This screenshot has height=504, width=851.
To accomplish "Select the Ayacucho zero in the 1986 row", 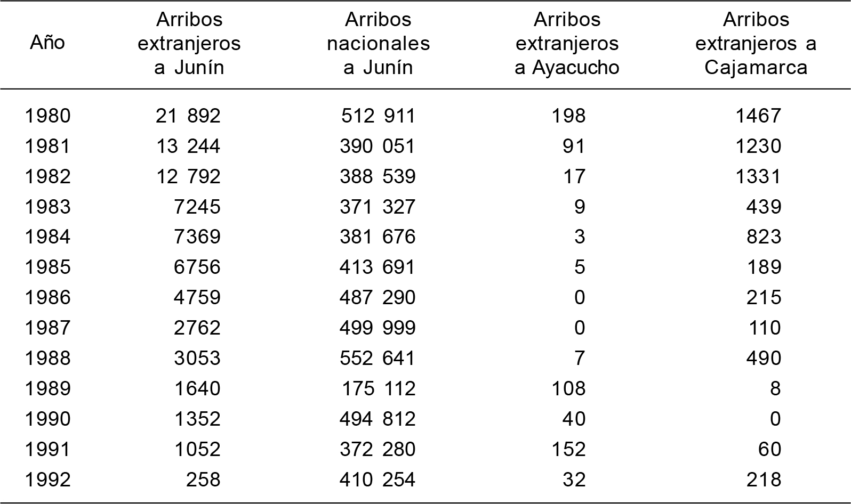I will (x=580, y=297).
